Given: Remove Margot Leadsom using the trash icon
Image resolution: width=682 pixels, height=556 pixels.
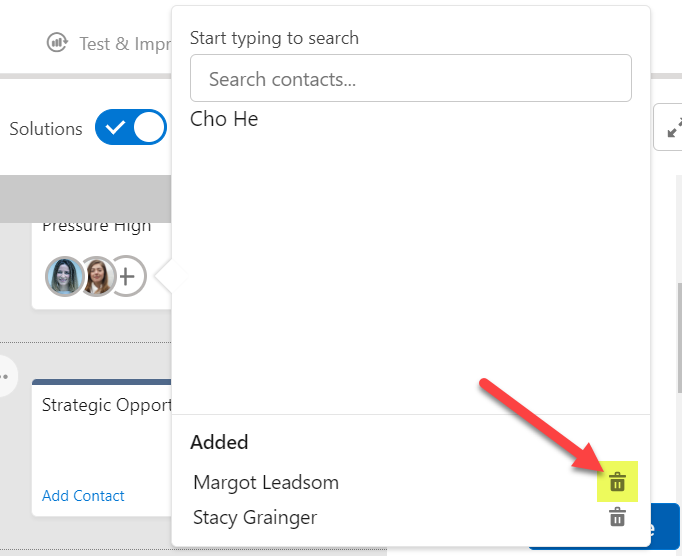Looking at the screenshot, I should [617, 483].
